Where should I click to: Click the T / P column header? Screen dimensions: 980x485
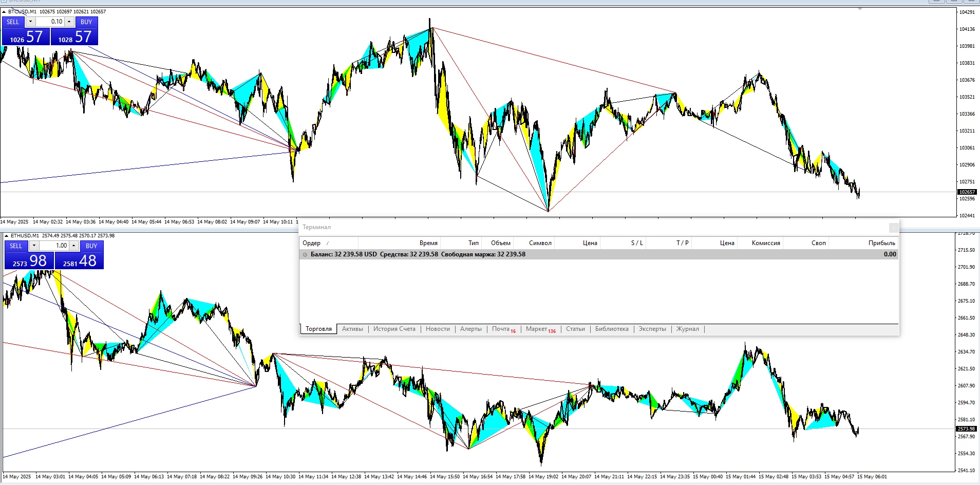[669, 243]
